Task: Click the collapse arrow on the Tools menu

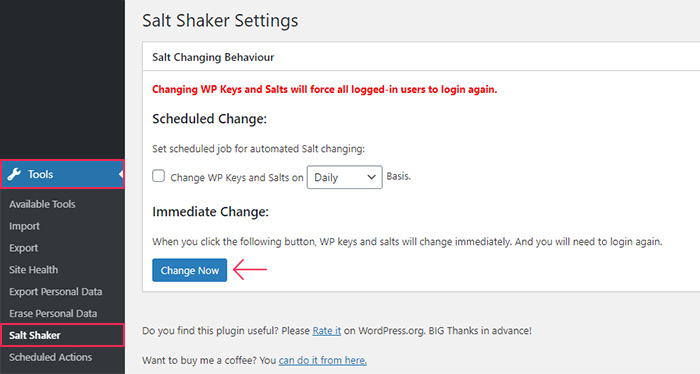Action: [121, 174]
